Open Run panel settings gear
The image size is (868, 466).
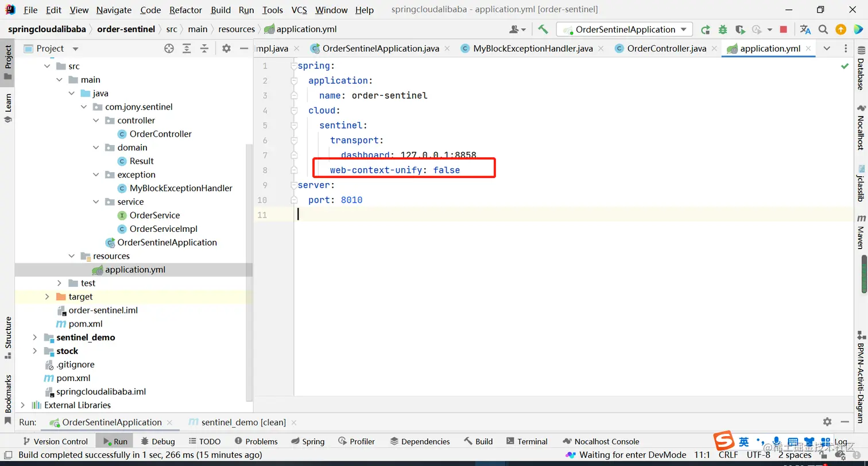[x=827, y=422]
